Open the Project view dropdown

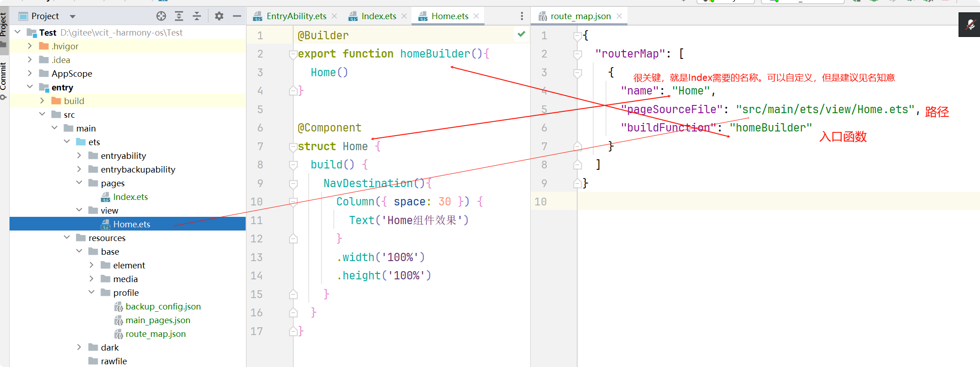coord(73,16)
